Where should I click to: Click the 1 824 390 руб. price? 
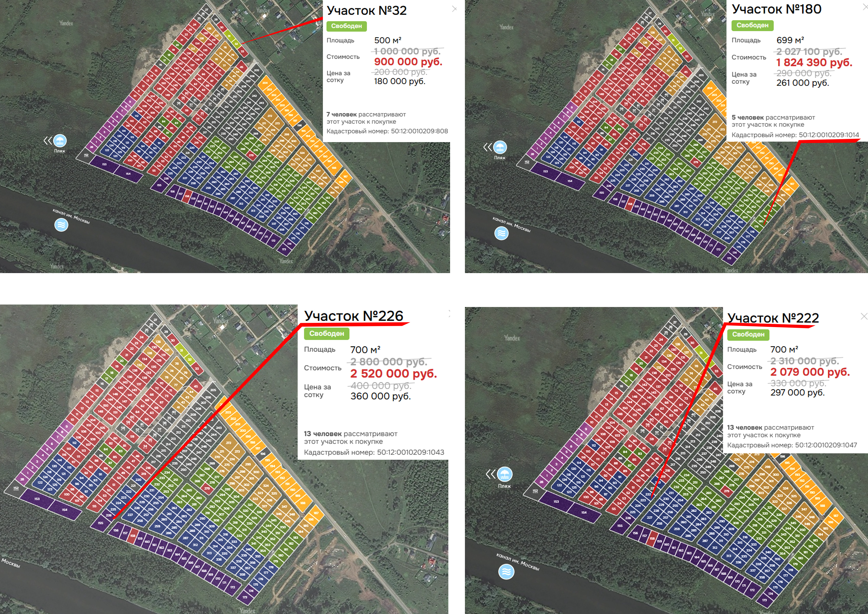(814, 62)
